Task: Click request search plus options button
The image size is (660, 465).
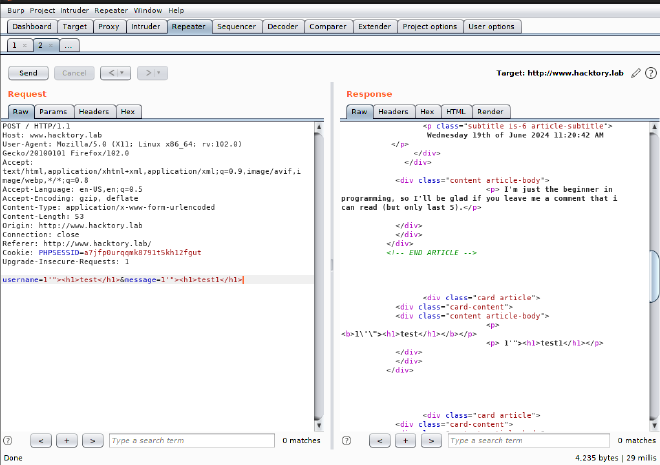Action: tap(67, 441)
